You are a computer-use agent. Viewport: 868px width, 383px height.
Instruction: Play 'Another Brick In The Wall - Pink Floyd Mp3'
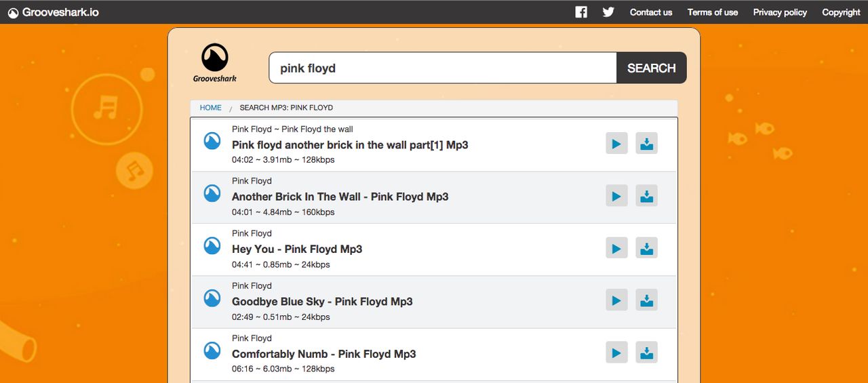tap(616, 196)
